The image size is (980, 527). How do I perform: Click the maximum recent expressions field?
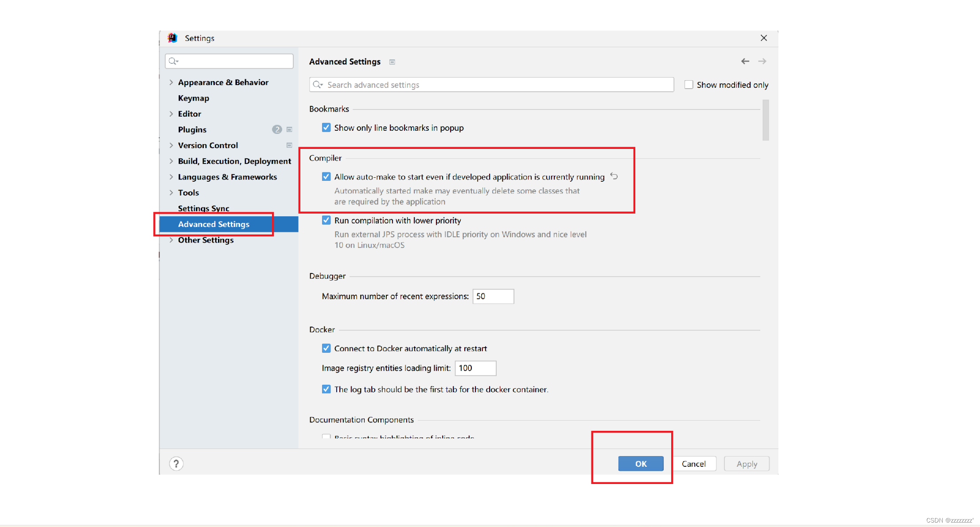click(494, 297)
